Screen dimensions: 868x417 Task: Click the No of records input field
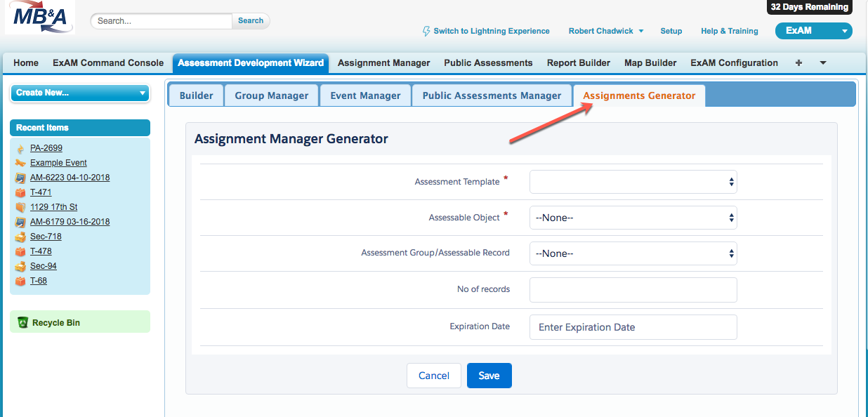(x=633, y=290)
